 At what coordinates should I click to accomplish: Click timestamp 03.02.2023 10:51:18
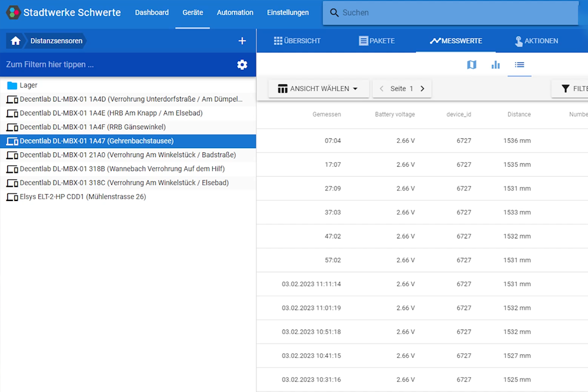click(311, 332)
